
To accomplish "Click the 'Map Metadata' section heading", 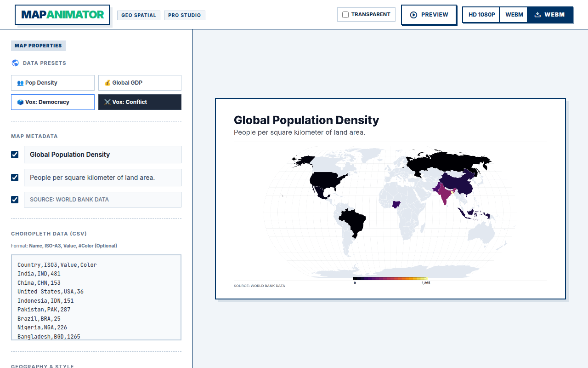I will point(34,136).
